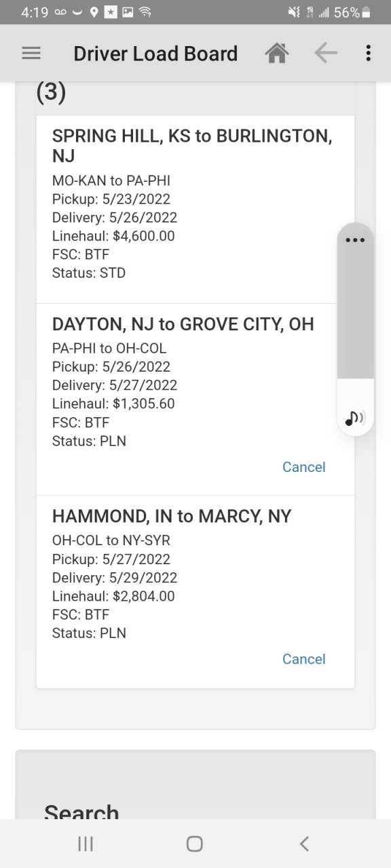Open Spring Hill to Burlington load

(x=195, y=210)
